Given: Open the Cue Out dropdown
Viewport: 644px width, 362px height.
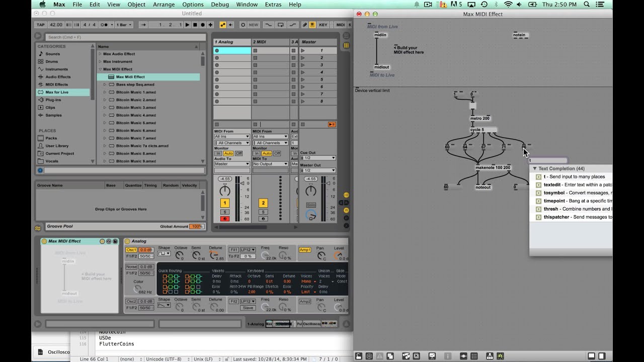Looking at the screenshot, I should pyautogui.click(x=318, y=158).
